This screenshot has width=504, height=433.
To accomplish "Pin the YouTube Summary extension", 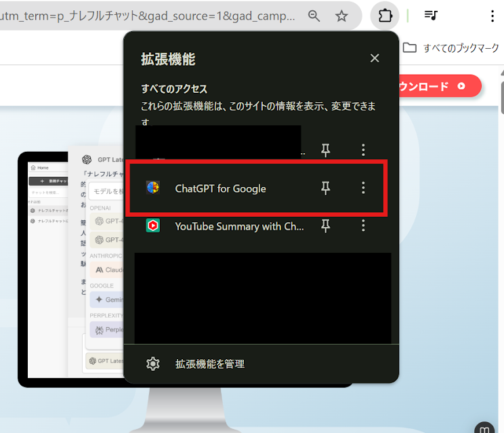I will 326,226.
